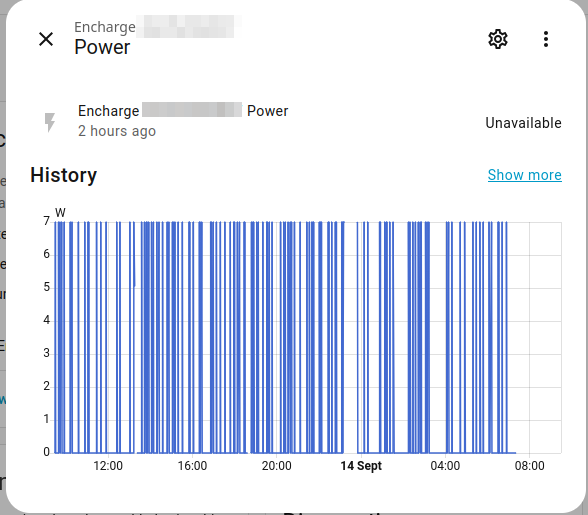Select the 12:00 time axis label

(108, 466)
